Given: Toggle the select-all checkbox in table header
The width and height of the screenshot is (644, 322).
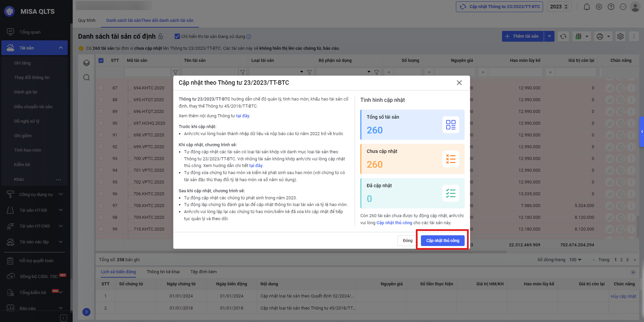Looking at the screenshot, I should 101,61.
